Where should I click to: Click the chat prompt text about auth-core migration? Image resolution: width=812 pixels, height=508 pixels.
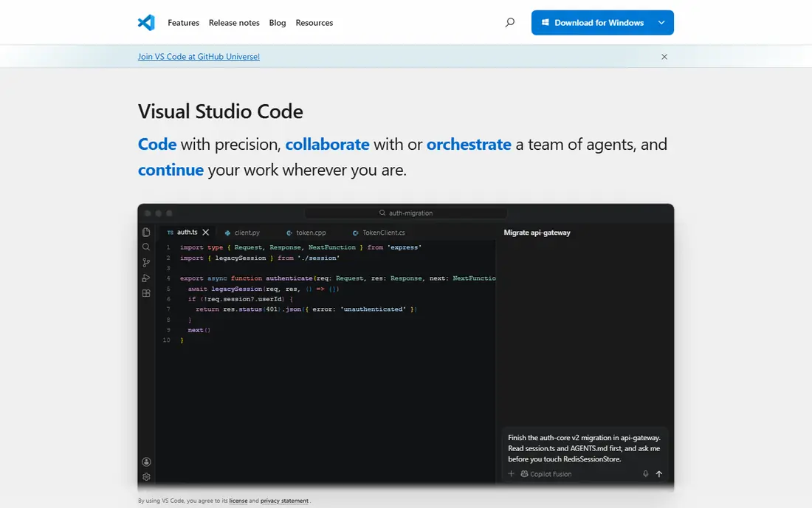click(584, 448)
